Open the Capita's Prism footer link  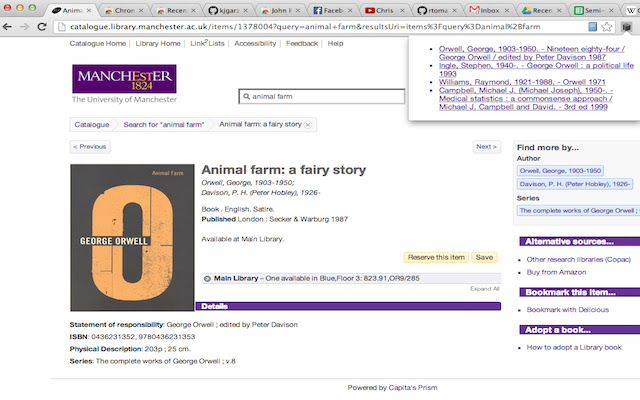[x=413, y=388]
